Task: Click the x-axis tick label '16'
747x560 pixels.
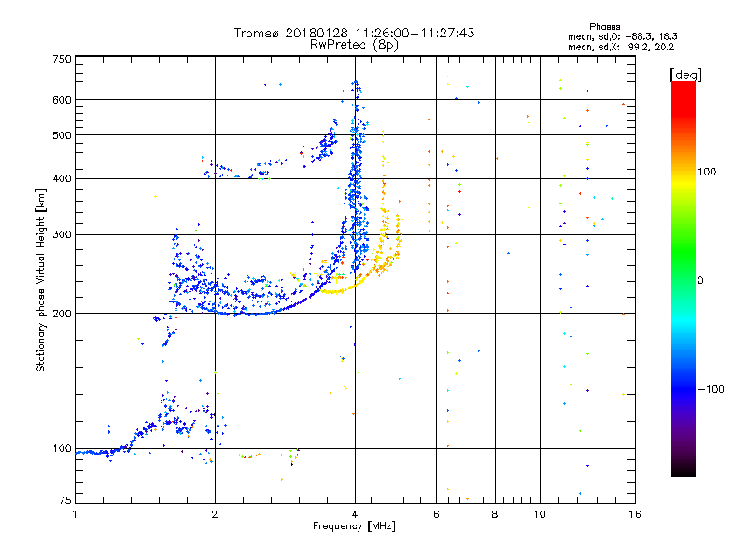Action: coord(635,514)
